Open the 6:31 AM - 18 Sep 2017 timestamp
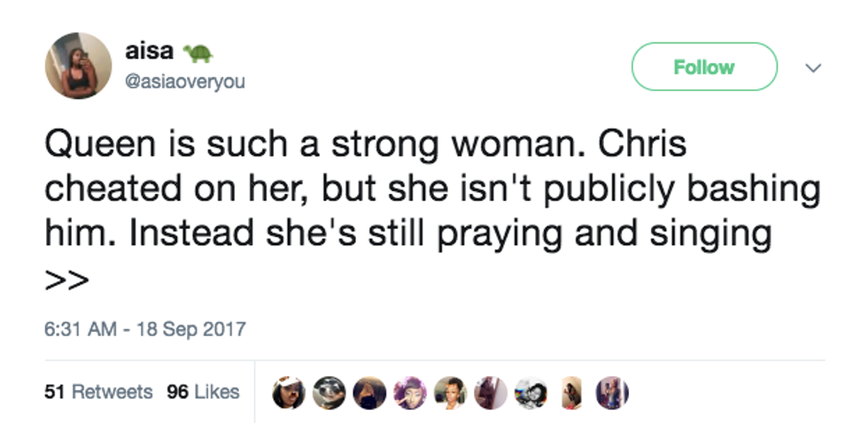The width and height of the screenshot is (868, 423). click(145, 329)
